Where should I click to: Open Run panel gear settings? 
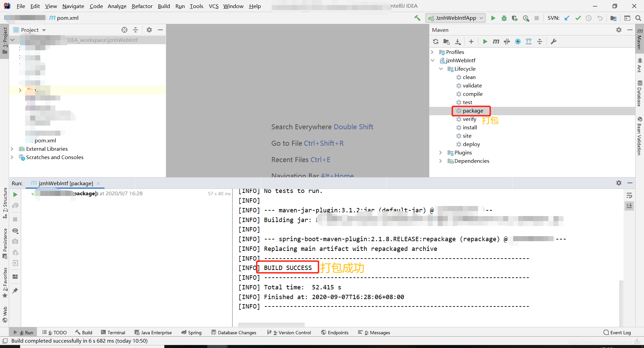click(x=619, y=183)
